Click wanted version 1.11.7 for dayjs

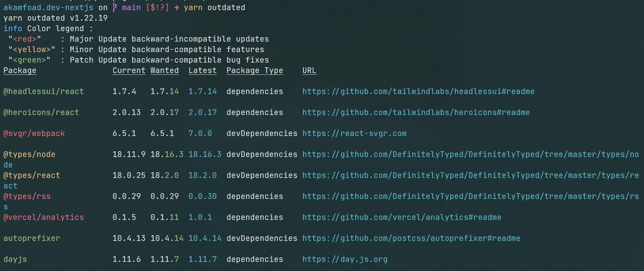point(165,259)
